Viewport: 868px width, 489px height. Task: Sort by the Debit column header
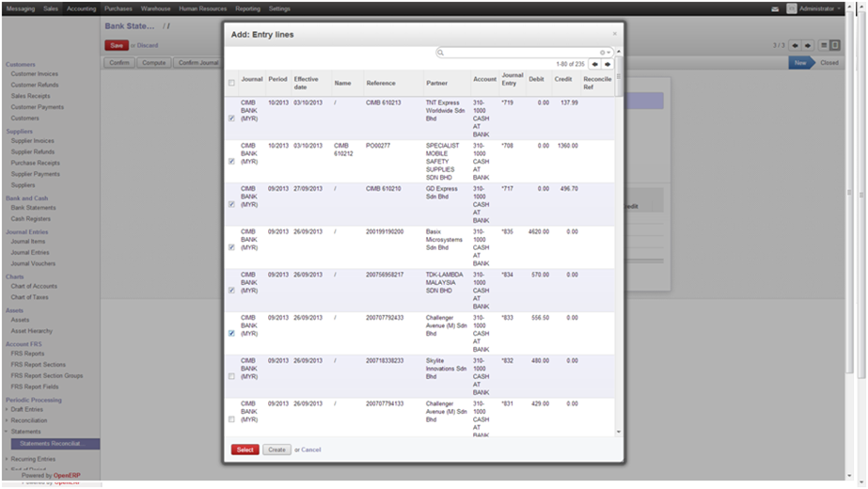pyautogui.click(x=536, y=79)
